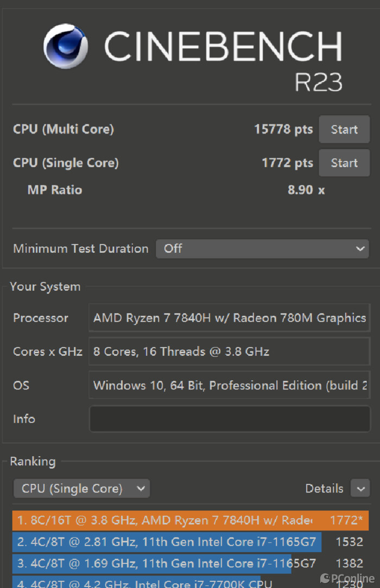Viewport: 380px width, 588px height.
Task: Open the CPU (Single Core) ranking selector
Action: click(x=82, y=488)
